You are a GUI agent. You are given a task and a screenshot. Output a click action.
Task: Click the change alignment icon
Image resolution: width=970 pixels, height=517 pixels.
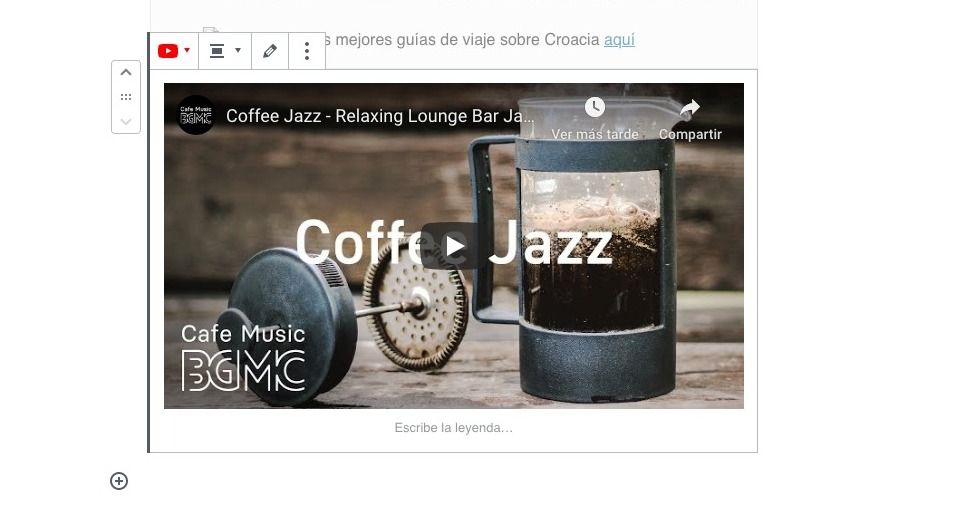[217, 51]
